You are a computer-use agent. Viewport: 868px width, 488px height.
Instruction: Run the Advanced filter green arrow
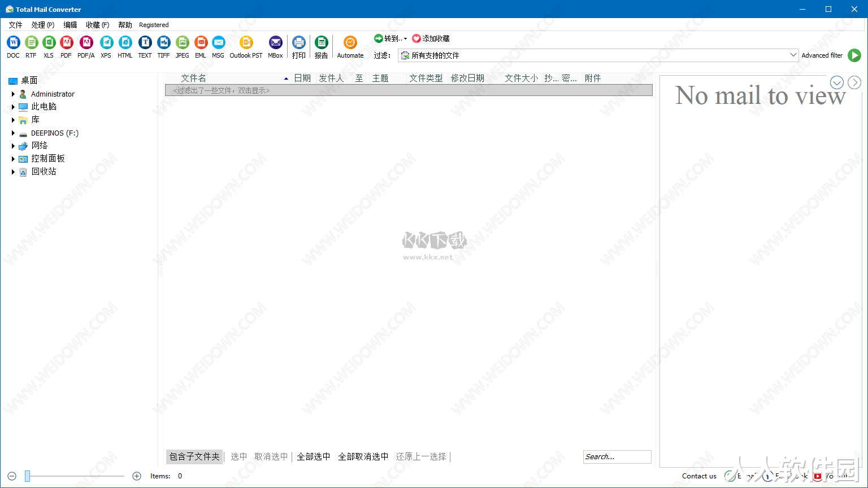pos(854,55)
